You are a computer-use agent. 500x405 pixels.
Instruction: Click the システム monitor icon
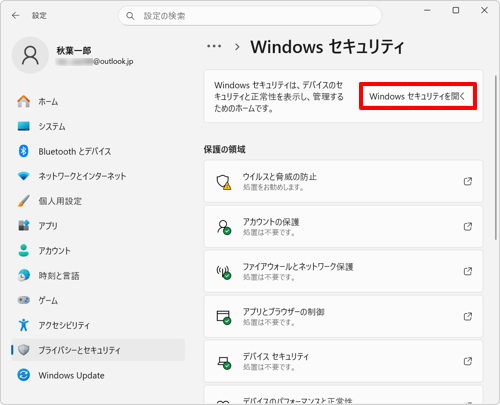pos(24,126)
